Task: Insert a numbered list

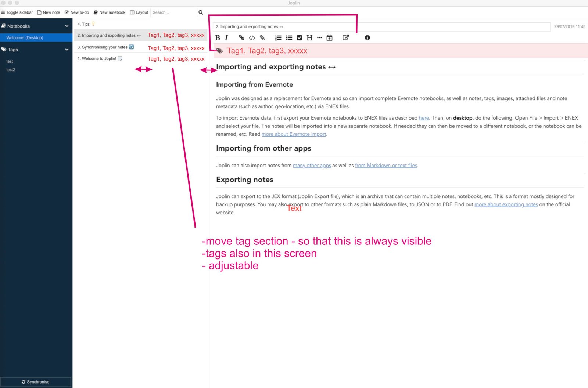Action: click(278, 38)
